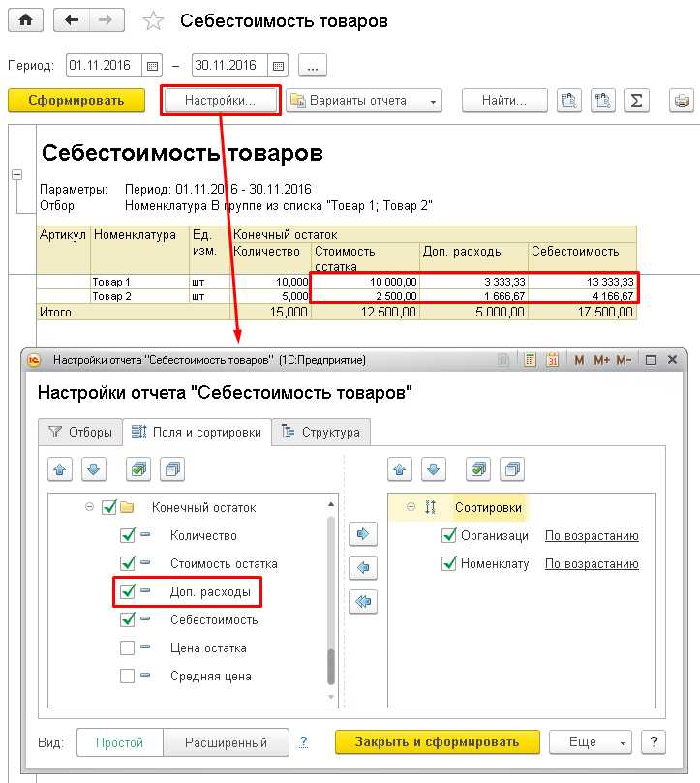700x783 pixels.
Task: Toggle Организация sorting checkbox
Action: 449,535
